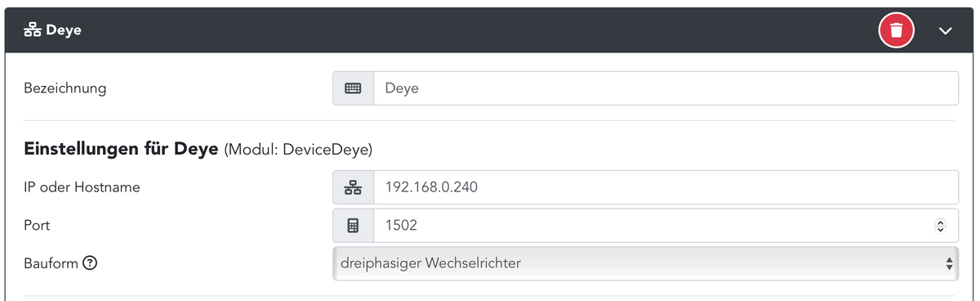Click the Bezeichnung label
The image size is (980, 301).
[x=65, y=88]
